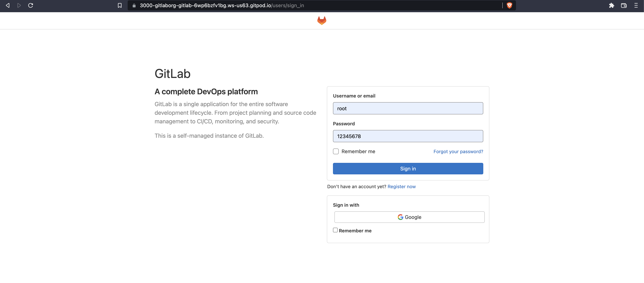Click the GitLab fox logo
Screen dimensions: 644x283
tap(322, 20)
